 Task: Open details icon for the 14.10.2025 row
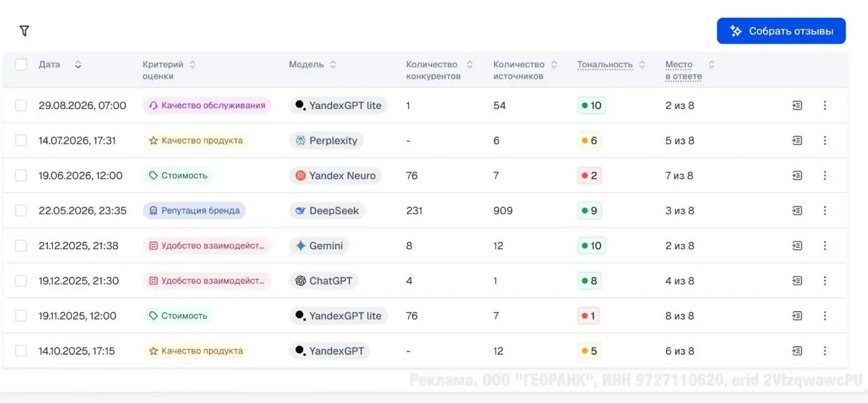coord(797,351)
